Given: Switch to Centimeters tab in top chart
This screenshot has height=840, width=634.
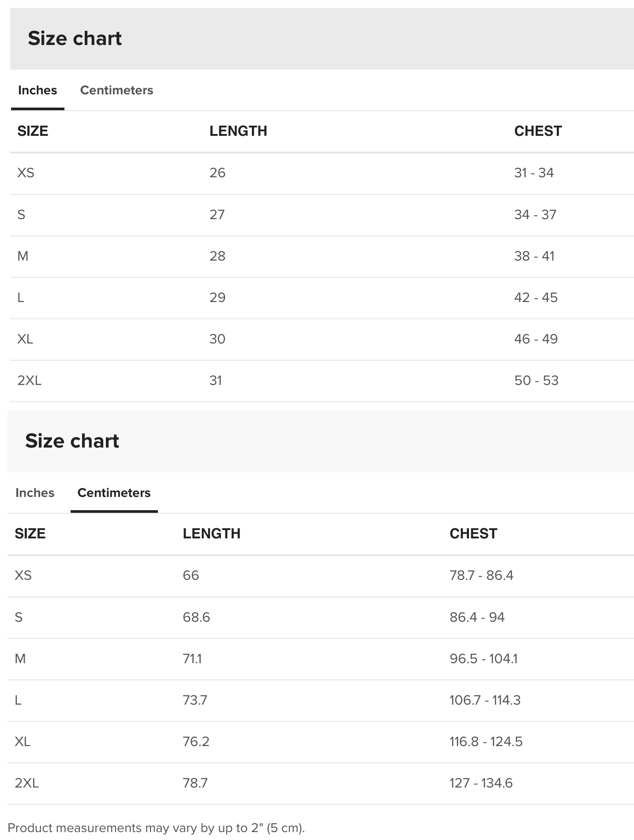Looking at the screenshot, I should coord(116,90).
